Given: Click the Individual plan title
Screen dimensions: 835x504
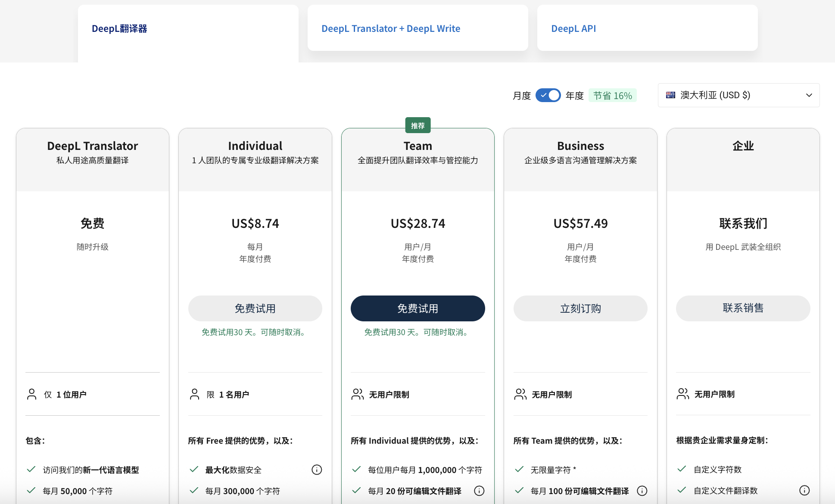Looking at the screenshot, I should coord(255,146).
